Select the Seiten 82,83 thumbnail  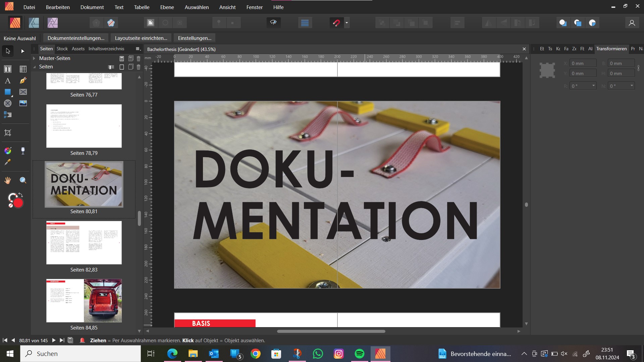(84, 243)
